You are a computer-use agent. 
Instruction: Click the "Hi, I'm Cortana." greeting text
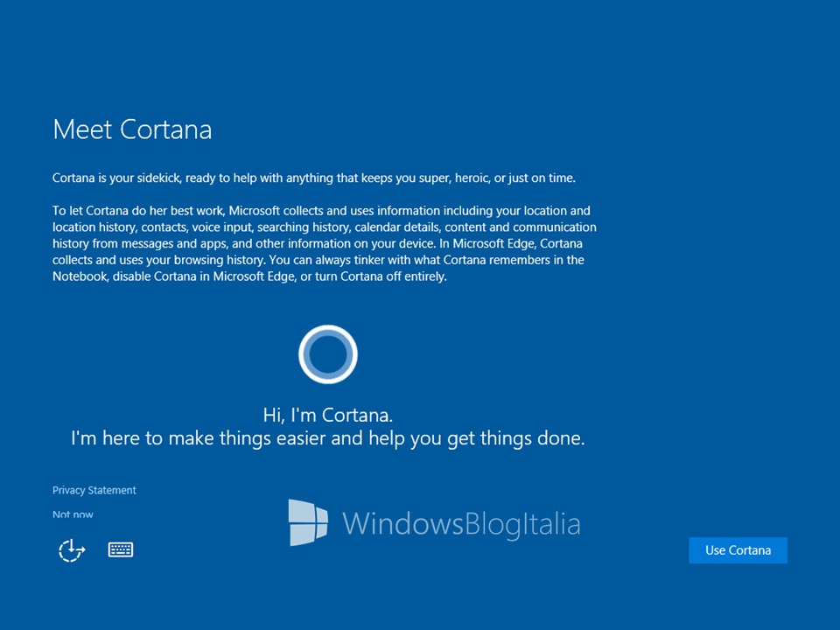click(x=328, y=415)
